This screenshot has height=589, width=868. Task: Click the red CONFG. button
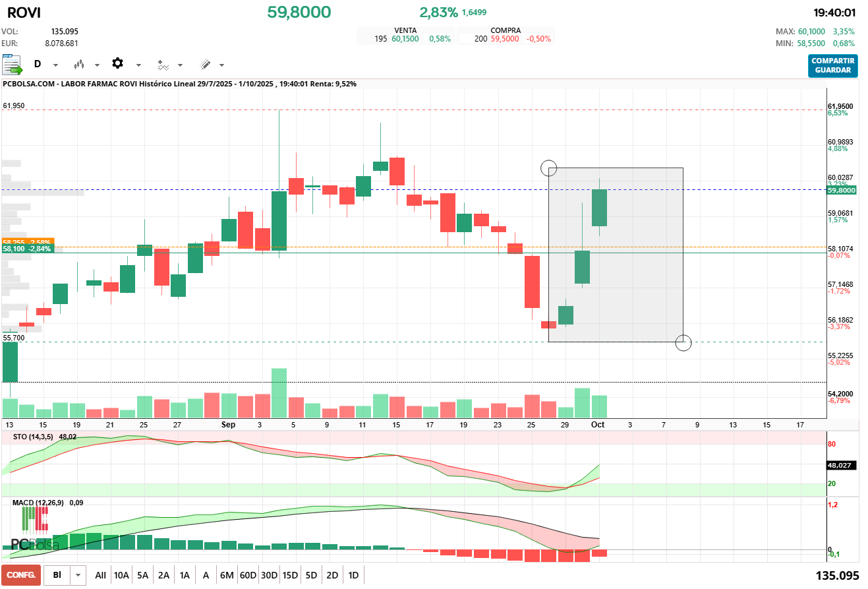(21, 575)
